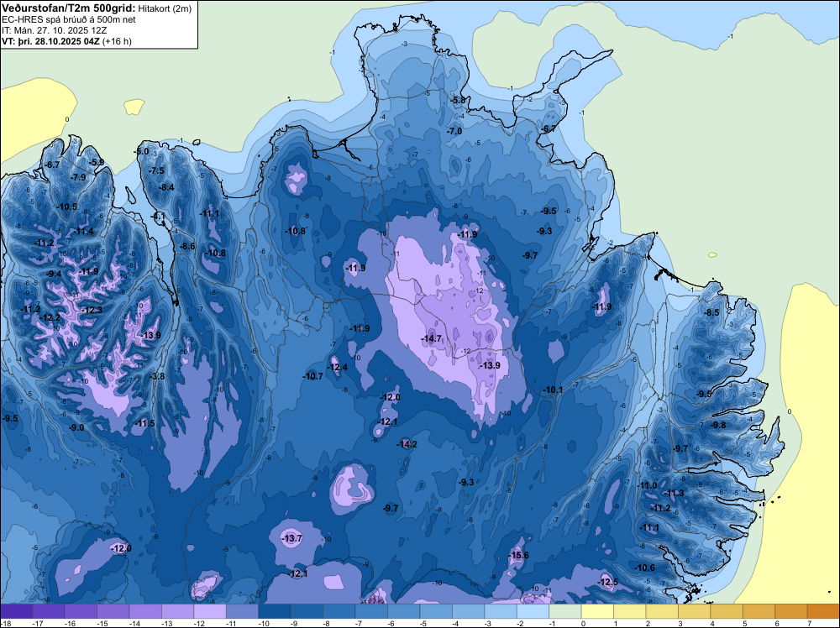Screen dimensions: 840x628
Task: Click the -10.7 temperature label
Action: point(312,376)
